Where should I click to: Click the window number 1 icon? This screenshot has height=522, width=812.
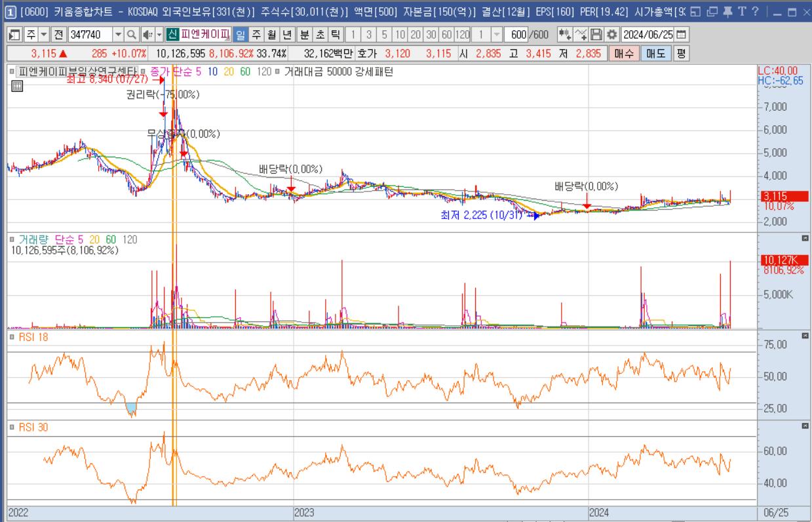(10, 12)
